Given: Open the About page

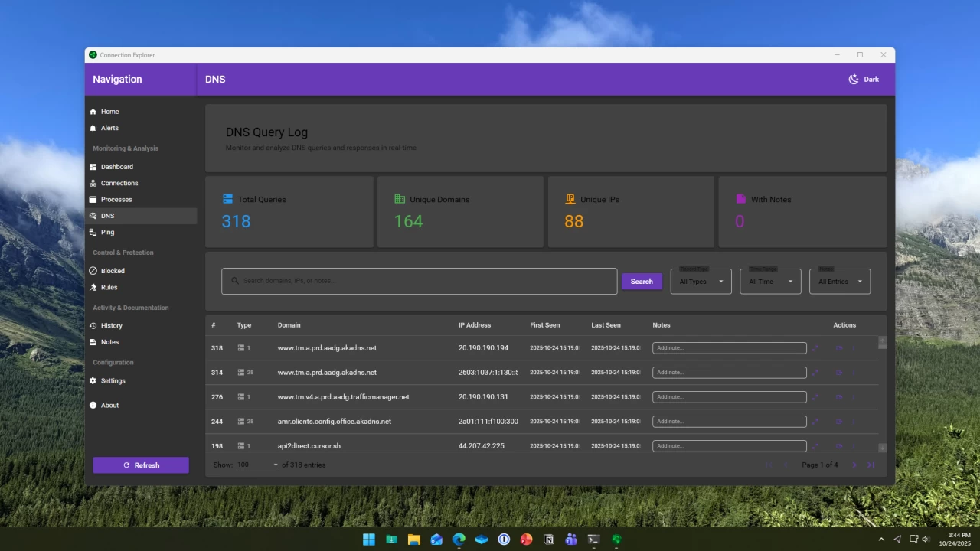Looking at the screenshot, I should pyautogui.click(x=109, y=405).
